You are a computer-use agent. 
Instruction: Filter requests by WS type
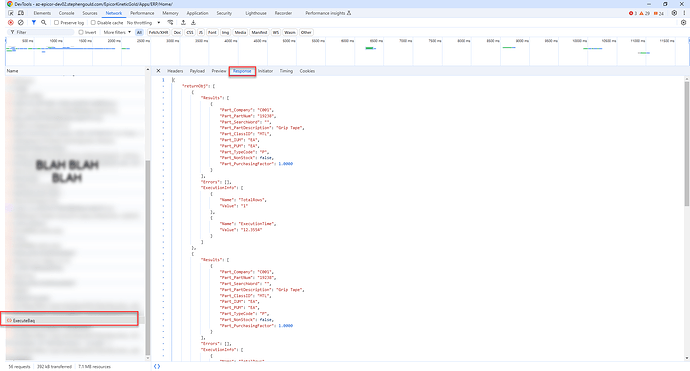click(x=275, y=32)
